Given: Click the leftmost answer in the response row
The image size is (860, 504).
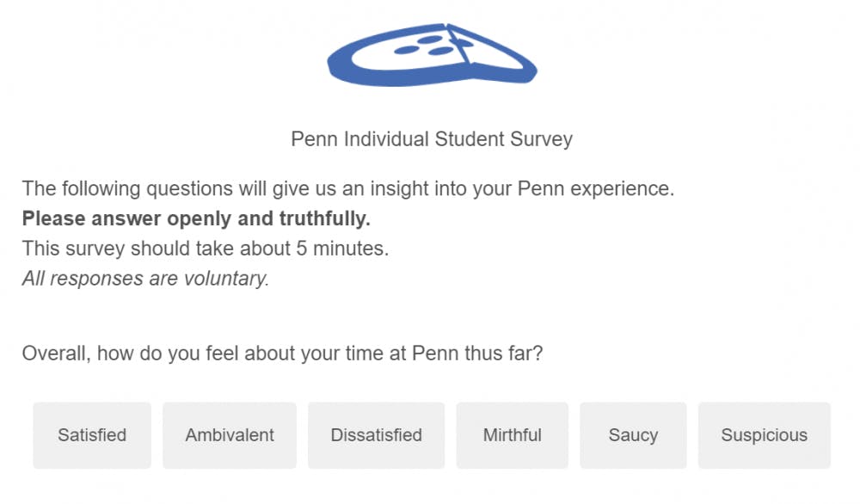Looking at the screenshot, I should click(92, 434).
